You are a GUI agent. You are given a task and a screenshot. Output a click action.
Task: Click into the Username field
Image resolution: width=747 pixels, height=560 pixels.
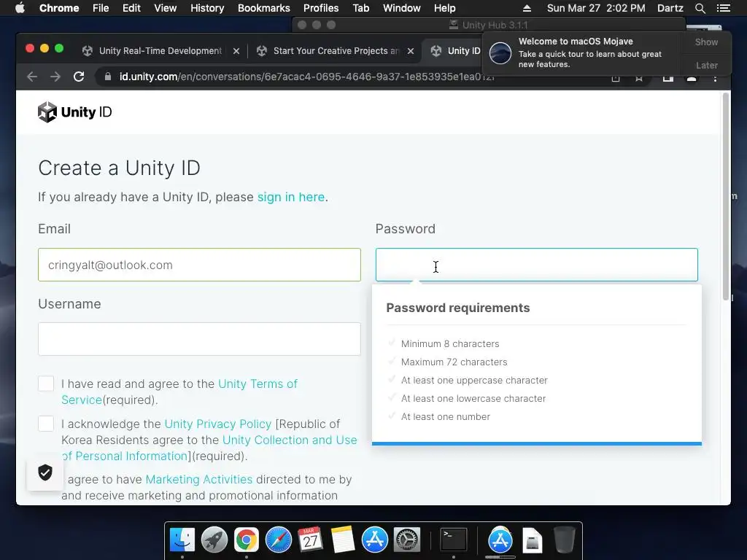pyautogui.click(x=199, y=339)
